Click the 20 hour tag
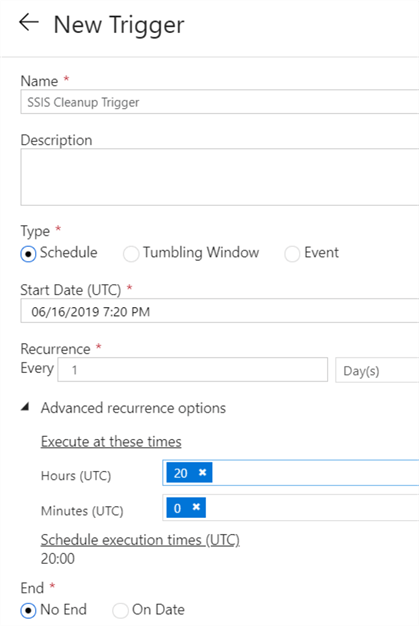The image size is (419, 626). [x=189, y=473]
